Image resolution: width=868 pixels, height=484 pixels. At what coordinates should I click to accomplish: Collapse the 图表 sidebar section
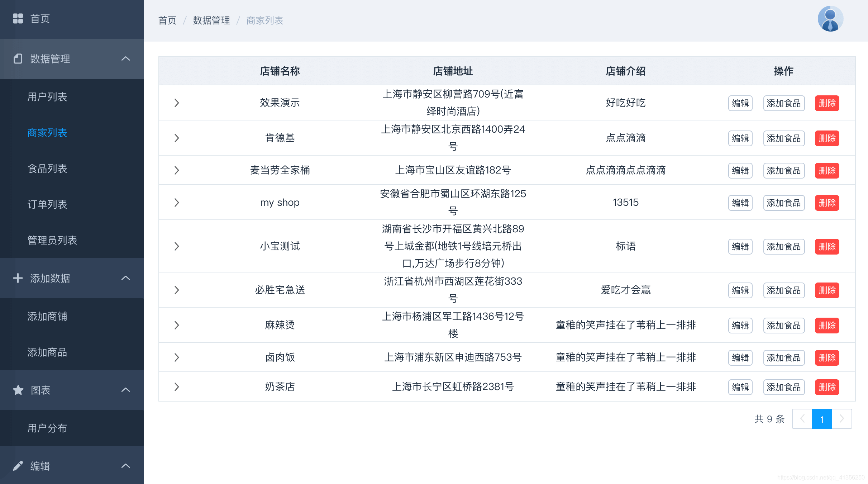pyautogui.click(x=126, y=390)
